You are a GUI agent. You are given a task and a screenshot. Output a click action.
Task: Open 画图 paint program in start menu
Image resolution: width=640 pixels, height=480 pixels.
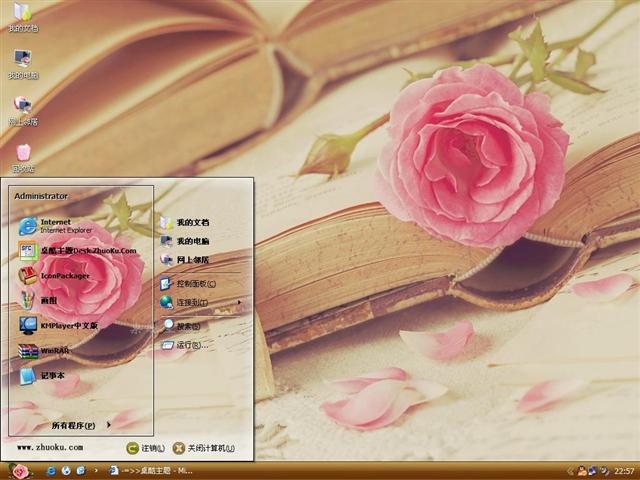pos(38,300)
